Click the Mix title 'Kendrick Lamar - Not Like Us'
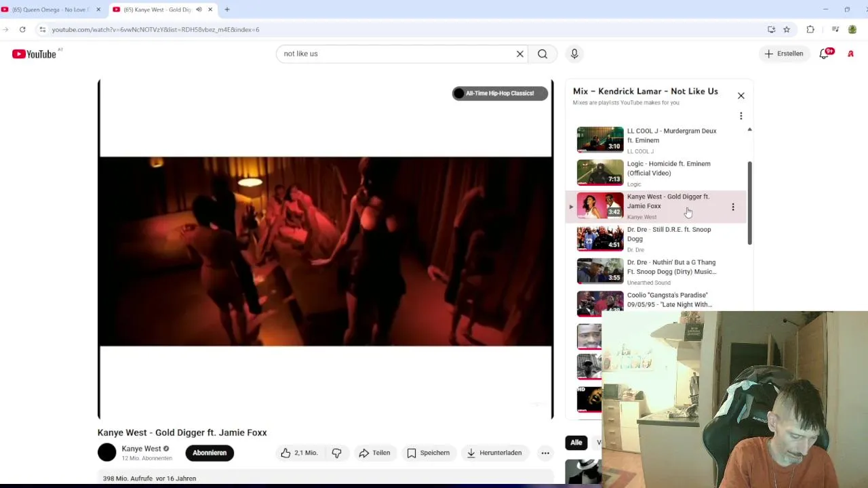 tap(645, 91)
